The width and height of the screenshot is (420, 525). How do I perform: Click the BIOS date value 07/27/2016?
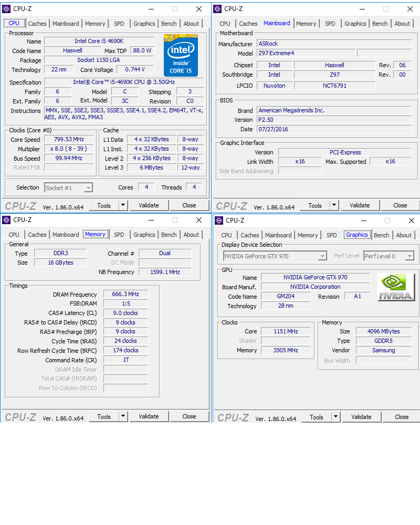tap(334, 129)
